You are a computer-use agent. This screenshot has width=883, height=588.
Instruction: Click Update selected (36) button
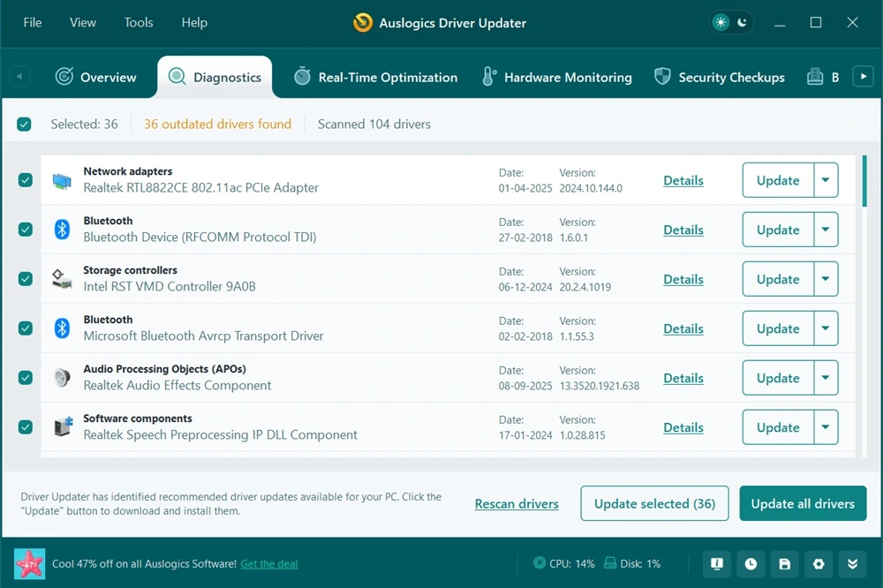(654, 503)
